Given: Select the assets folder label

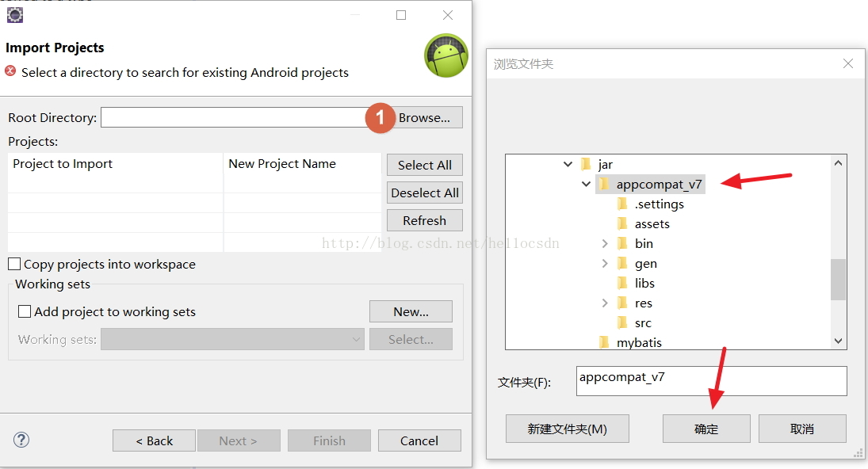Looking at the screenshot, I should [652, 224].
